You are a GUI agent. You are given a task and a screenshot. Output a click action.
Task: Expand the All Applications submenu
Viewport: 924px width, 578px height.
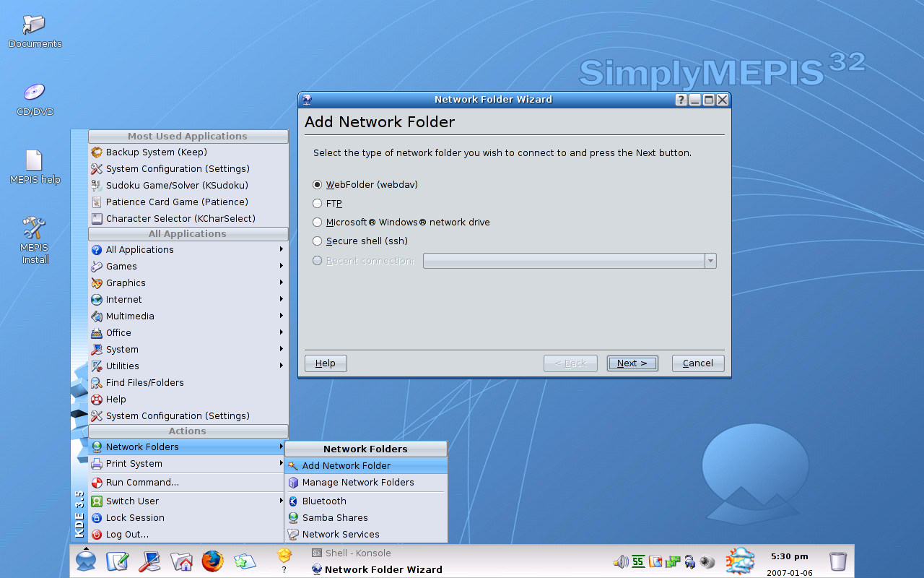(188, 250)
